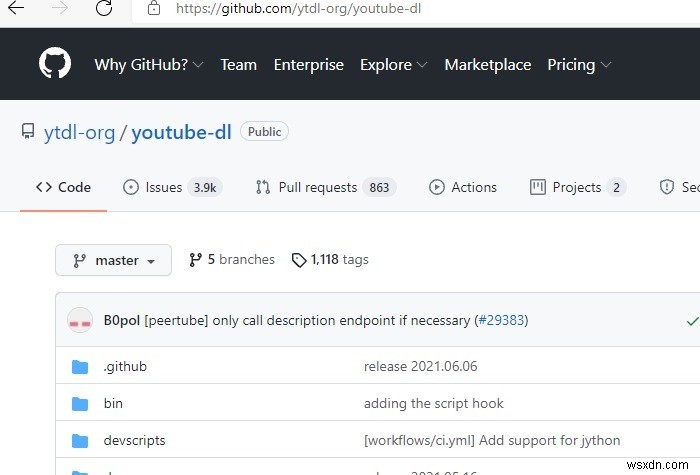The width and height of the screenshot is (700, 475).
Task: Click the green commit status checkmark
Action: click(692, 321)
